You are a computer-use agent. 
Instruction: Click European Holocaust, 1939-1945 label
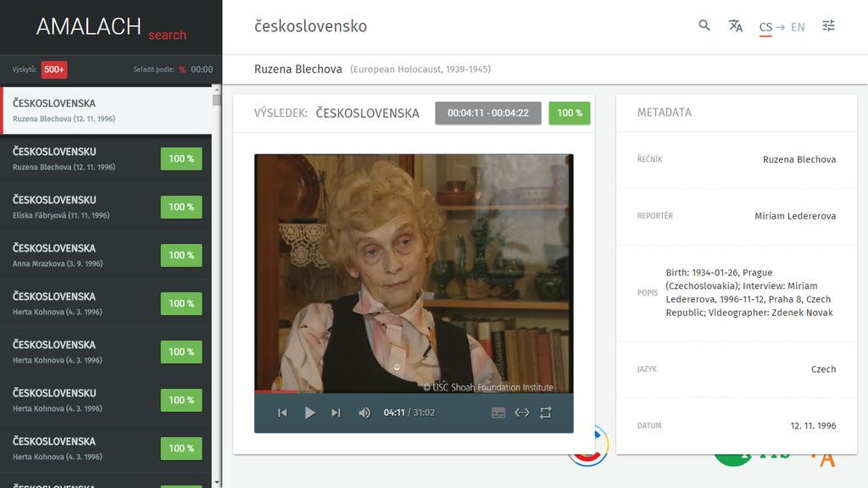[420, 69]
